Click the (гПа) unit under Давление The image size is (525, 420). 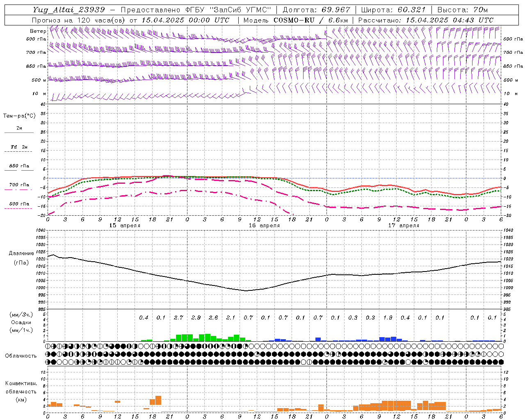pos(21,262)
